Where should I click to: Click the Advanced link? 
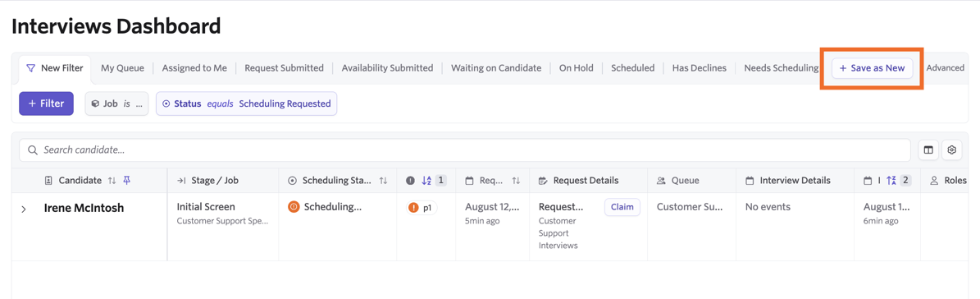tap(945, 68)
